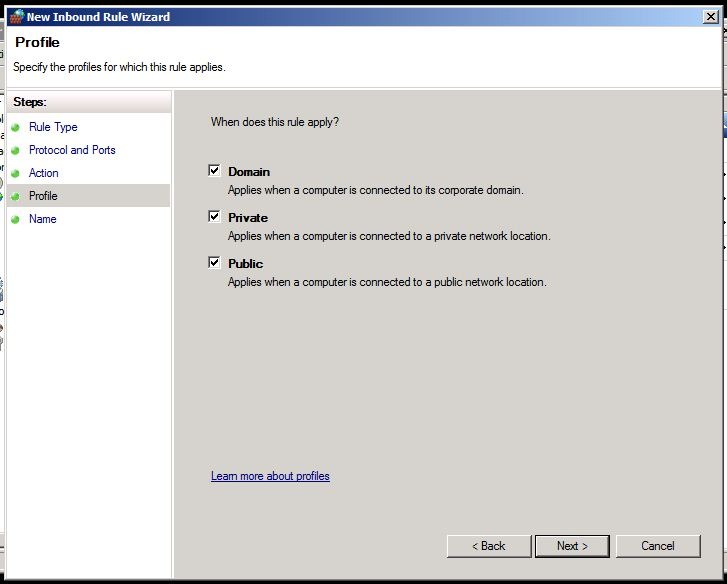
Task: Open Learn more about profiles link
Action: 270,476
